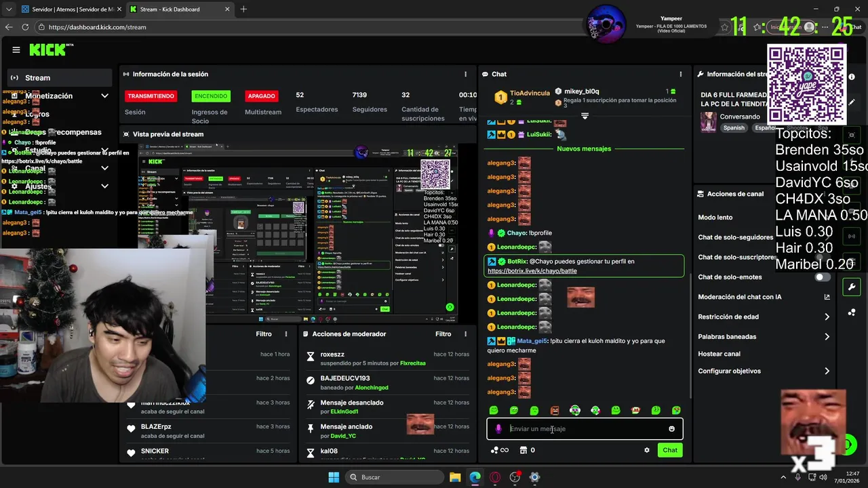Expand Palabras baneadas option
Screen dimensions: 868x488
coord(827,337)
